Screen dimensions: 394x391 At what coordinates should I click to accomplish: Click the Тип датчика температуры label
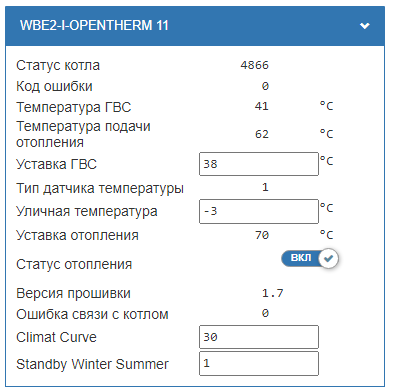(100, 188)
